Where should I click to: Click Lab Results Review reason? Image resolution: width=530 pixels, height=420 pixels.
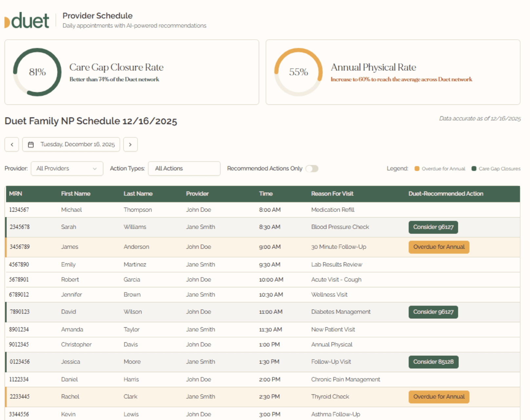click(x=336, y=265)
